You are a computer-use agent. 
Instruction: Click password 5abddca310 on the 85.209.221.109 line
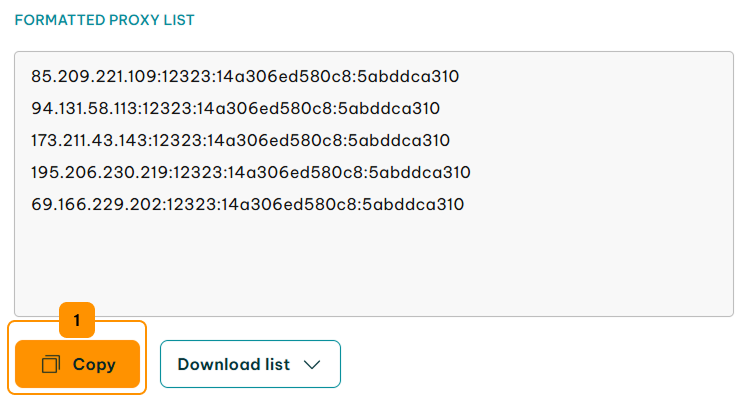tap(408, 76)
